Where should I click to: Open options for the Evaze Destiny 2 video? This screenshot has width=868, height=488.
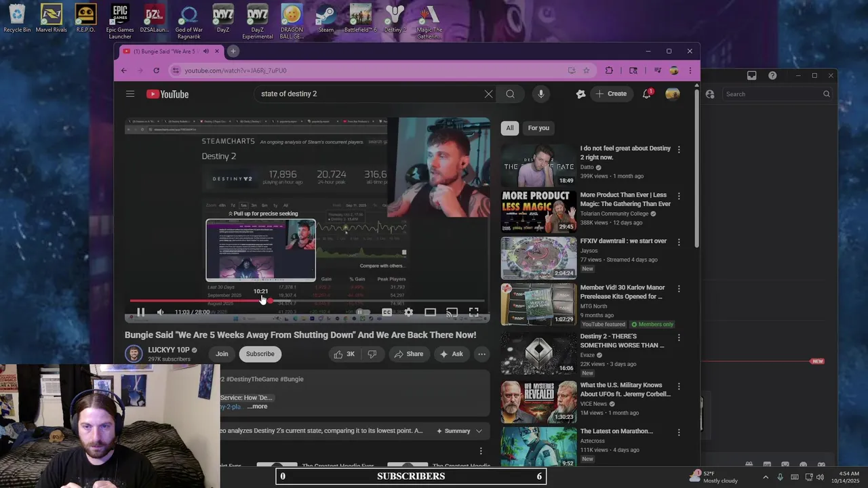679,338
